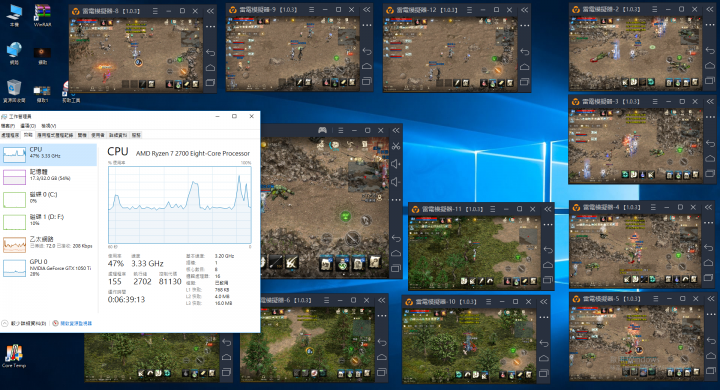Image resolution: width=720 pixels, height=390 pixels.
Task: Tap home button in 雷電模擬器-11 sidebar
Action: (x=548, y=265)
